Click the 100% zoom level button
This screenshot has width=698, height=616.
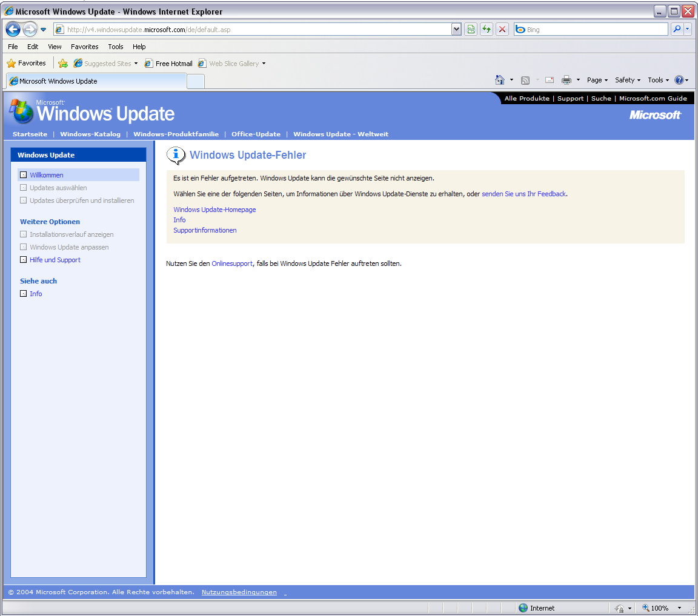point(655,608)
